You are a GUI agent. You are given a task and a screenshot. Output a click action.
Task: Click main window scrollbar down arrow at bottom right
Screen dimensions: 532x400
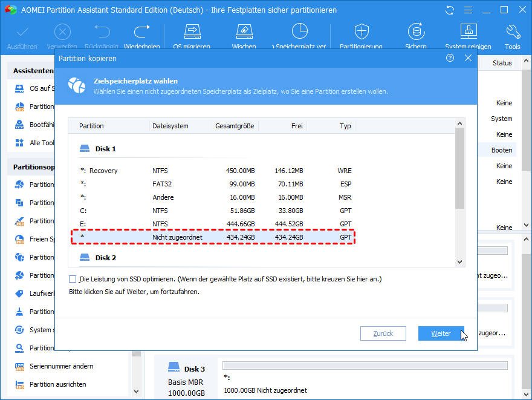pos(526,395)
